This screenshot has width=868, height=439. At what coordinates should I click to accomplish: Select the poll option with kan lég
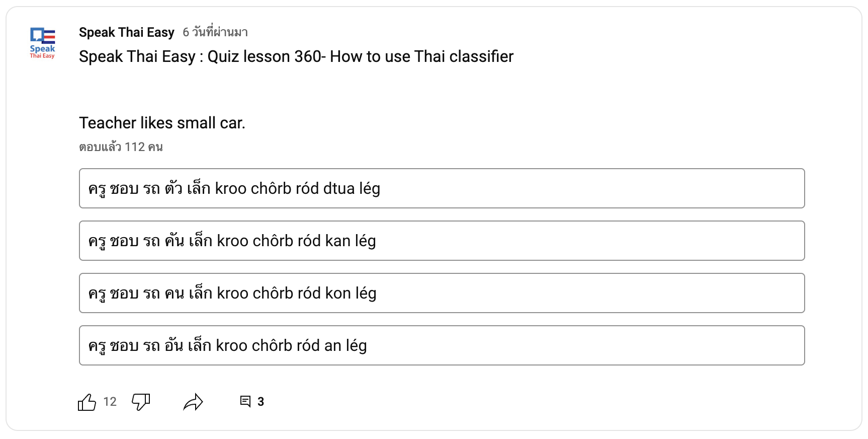tap(442, 241)
